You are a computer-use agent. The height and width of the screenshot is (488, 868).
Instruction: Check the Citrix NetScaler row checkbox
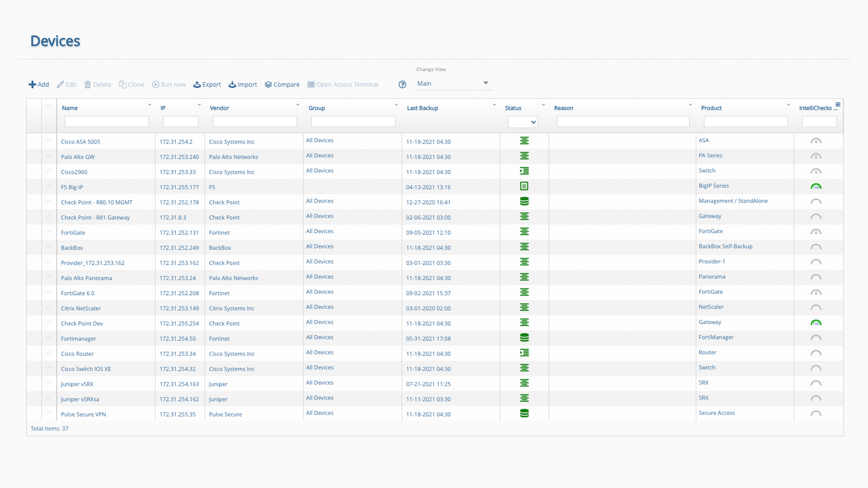click(x=48, y=307)
